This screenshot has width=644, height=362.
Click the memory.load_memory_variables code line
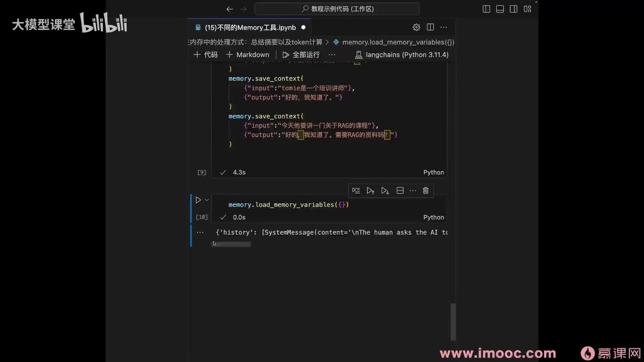click(288, 205)
